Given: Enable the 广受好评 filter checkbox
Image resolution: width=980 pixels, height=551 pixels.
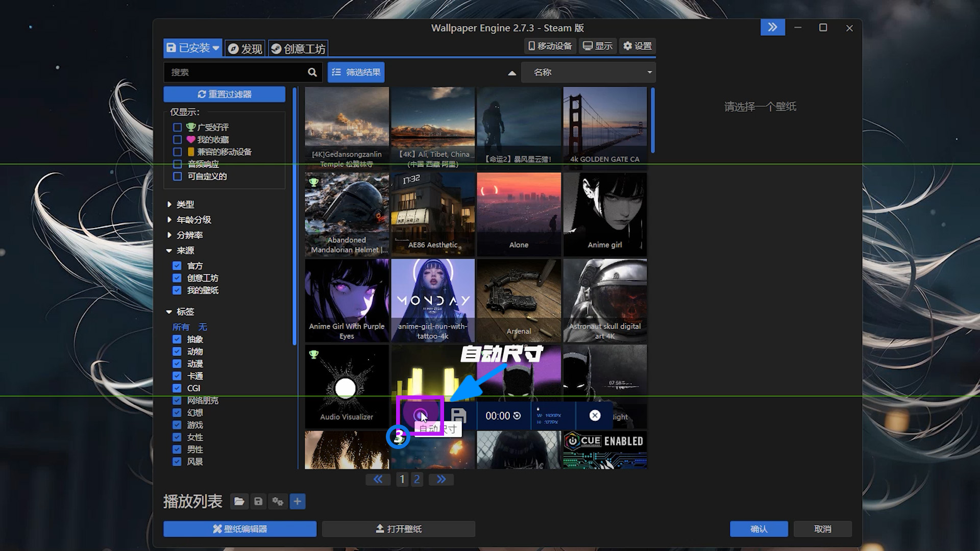Looking at the screenshot, I should [x=177, y=127].
